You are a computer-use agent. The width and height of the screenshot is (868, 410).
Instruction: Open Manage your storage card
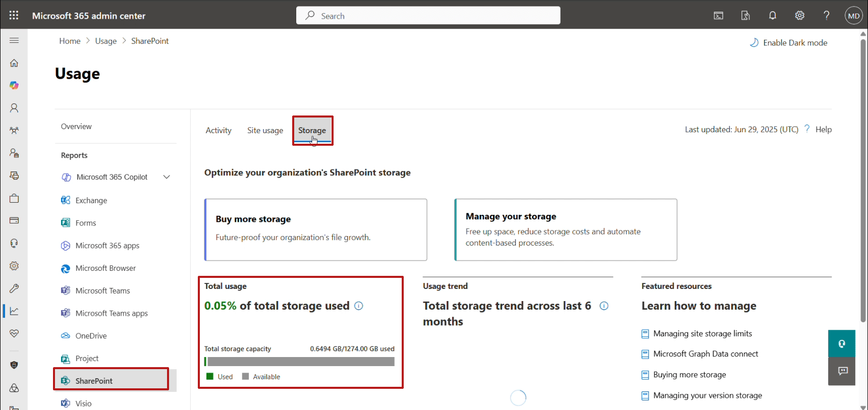[566, 229]
